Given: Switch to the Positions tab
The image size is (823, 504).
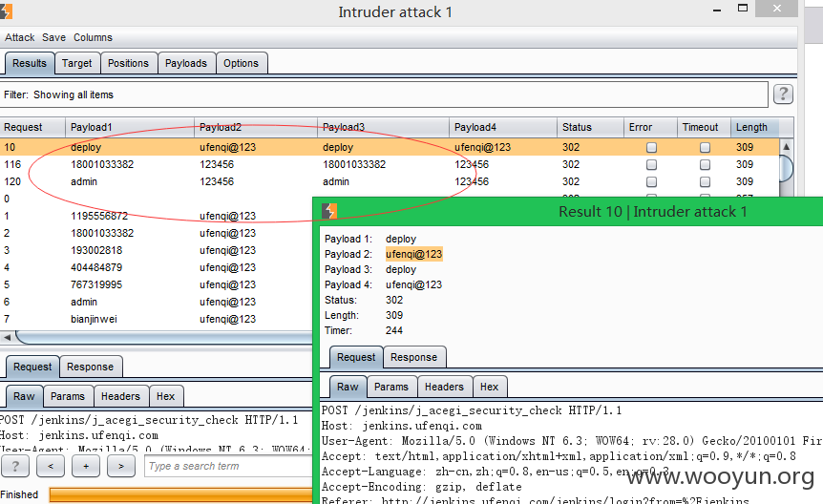Looking at the screenshot, I should (128, 63).
